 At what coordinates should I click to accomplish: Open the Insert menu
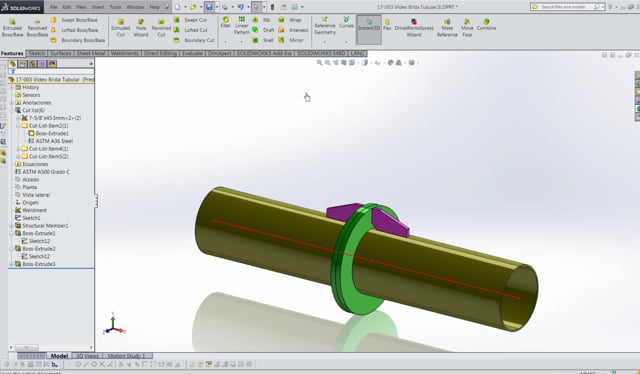(x=98, y=7)
